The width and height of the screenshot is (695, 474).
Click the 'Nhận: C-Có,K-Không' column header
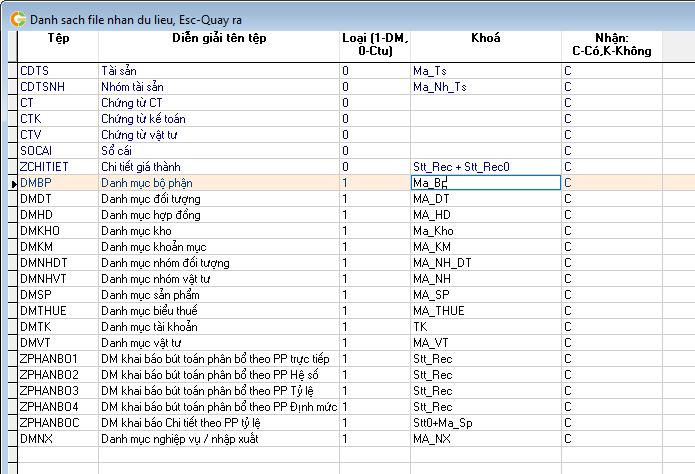point(612,46)
